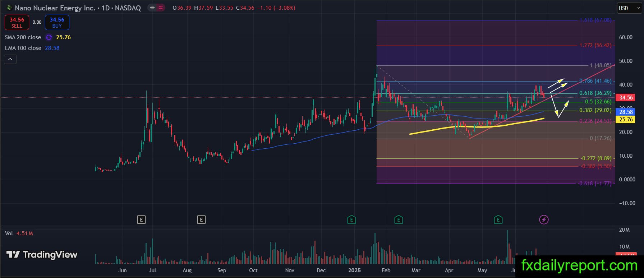Click the 1.272 (56.42) Fibonacci level label

click(x=595, y=45)
